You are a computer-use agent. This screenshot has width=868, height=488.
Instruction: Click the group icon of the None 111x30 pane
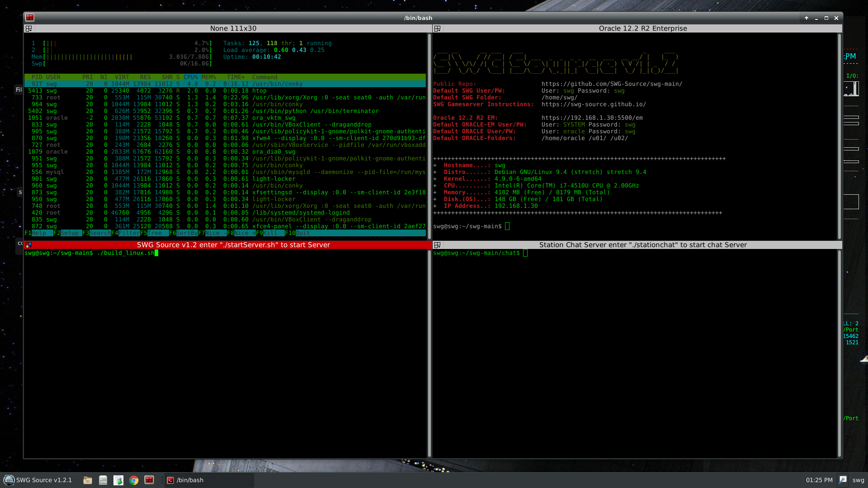(28, 28)
